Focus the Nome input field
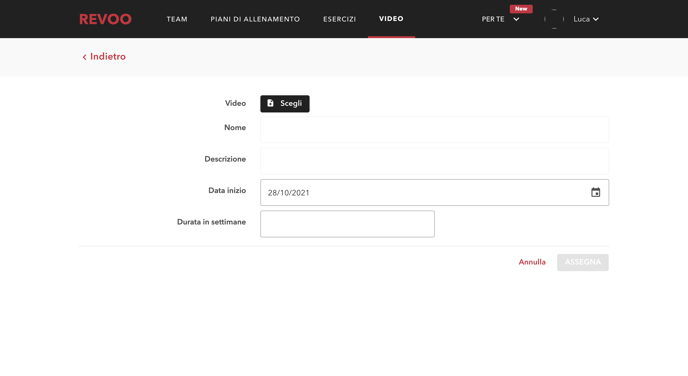 pyautogui.click(x=434, y=129)
